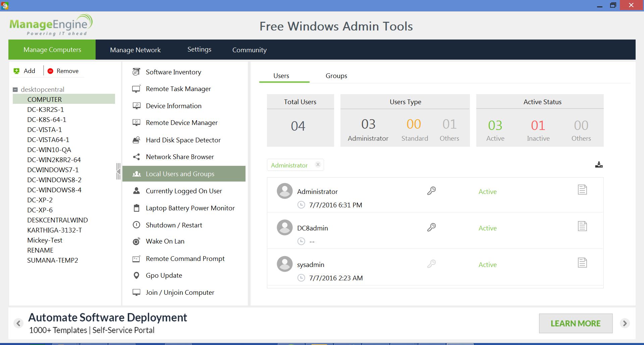Screen dimensions: 644x345
Task: Switch to Manage Computers tab
Action: tap(52, 50)
